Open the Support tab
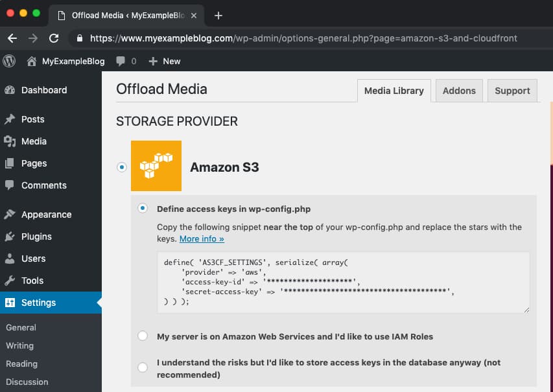The image size is (553, 392). point(512,91)
